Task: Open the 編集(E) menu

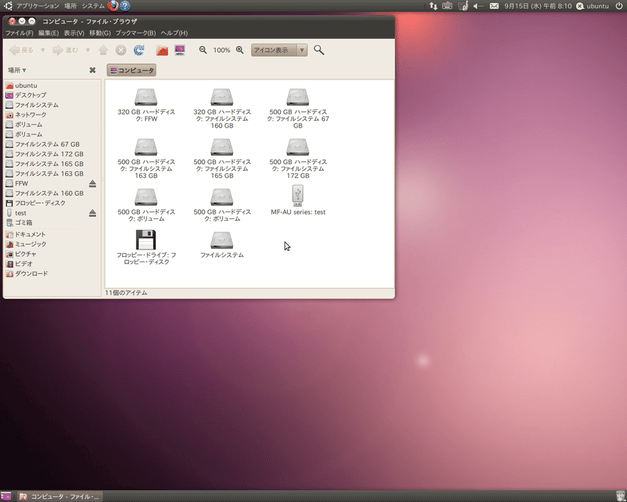Action: click(x=48, y=33)
